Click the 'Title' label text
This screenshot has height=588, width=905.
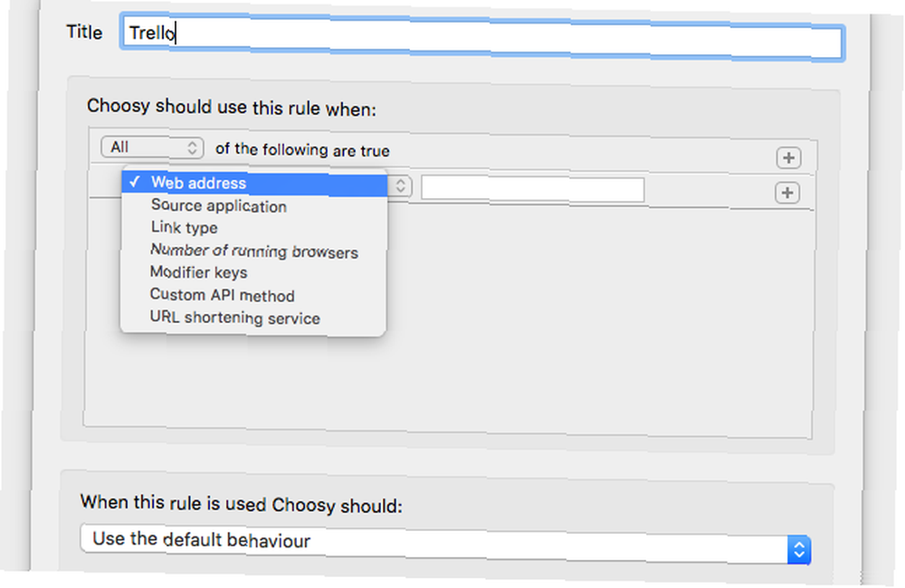(x=84, y=32)
